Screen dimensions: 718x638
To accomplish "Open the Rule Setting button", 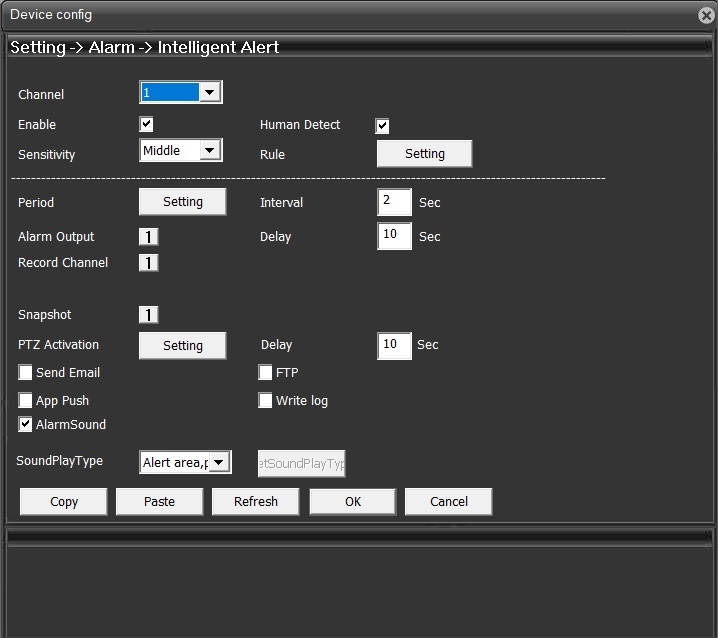I will [x=424, y=154].
